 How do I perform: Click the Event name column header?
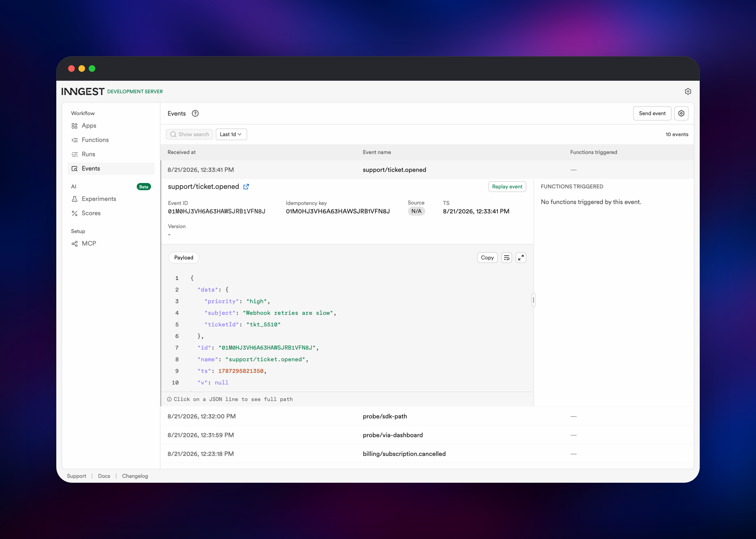point(377,152)
